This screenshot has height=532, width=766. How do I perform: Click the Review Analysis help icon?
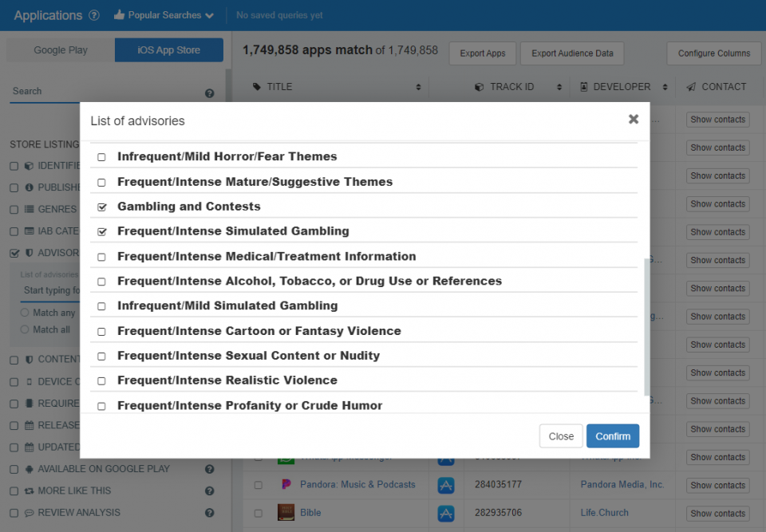(x=210, y=513)
